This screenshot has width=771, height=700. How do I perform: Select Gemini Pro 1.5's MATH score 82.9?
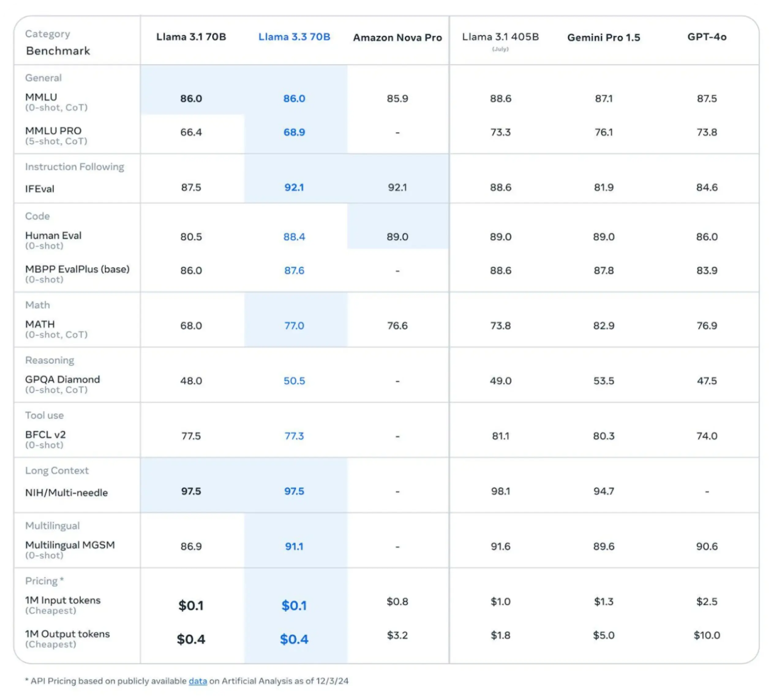(604, 326)
